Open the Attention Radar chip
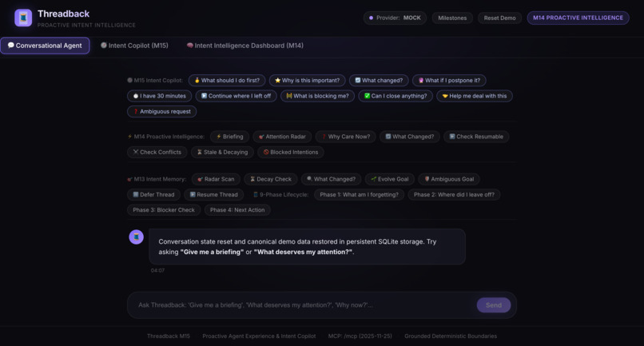 pyautogui.click(x=282, y=137)
